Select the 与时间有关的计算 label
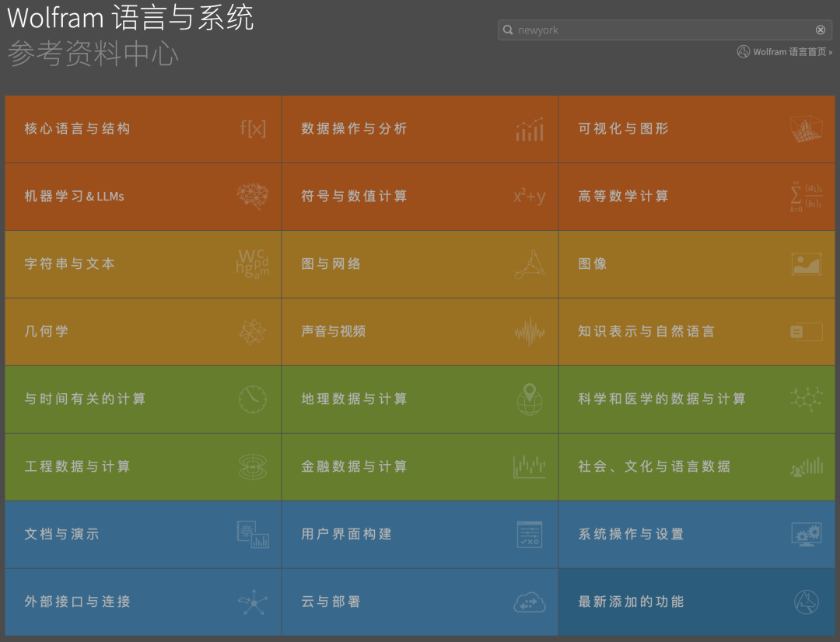The width and height of the screenshot is (840, 642). [x=86, y=399]
